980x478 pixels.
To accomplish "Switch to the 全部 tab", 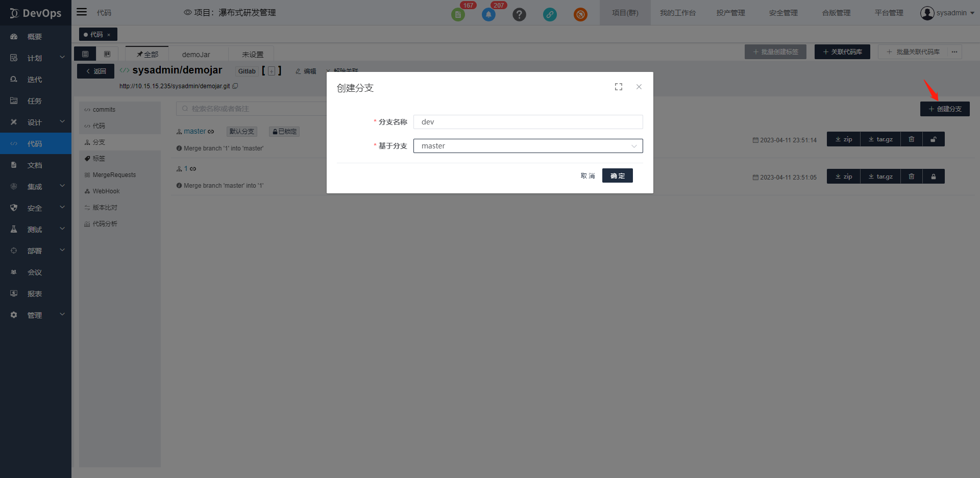I will (x=148, y=54).
